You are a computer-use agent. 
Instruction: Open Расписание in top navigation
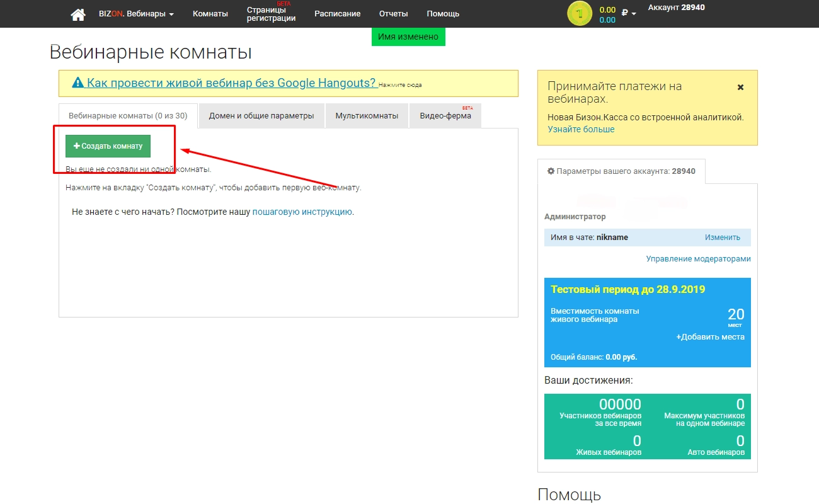coord(337,14)
